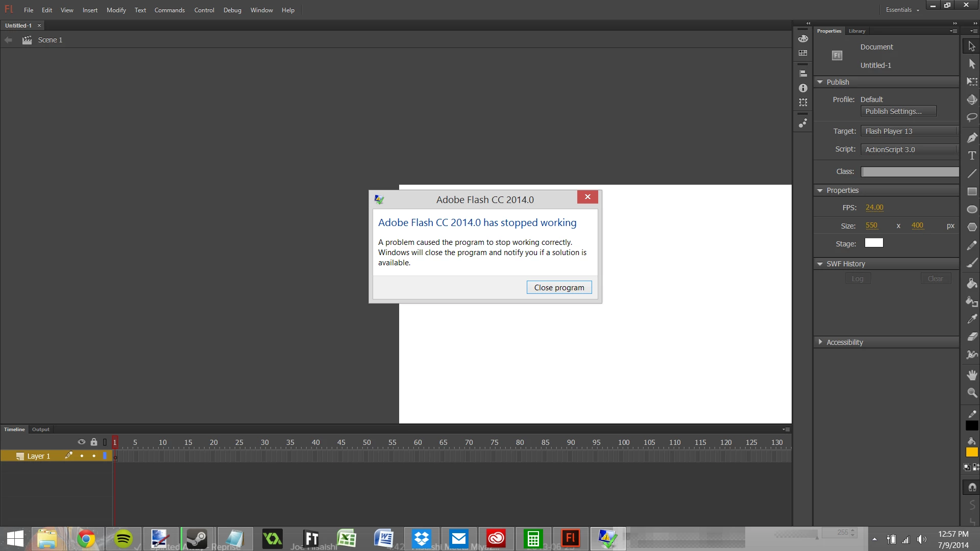Viewport: 980px width, 551px height.
Task: Toggle outline view for all layers
Action: [x=105, y=442]
